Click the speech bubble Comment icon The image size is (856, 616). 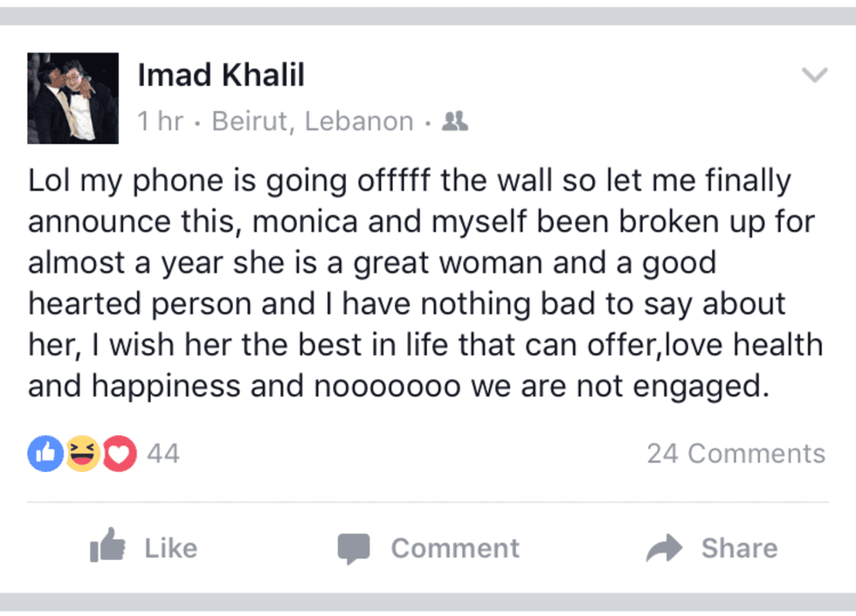(355, 548)
